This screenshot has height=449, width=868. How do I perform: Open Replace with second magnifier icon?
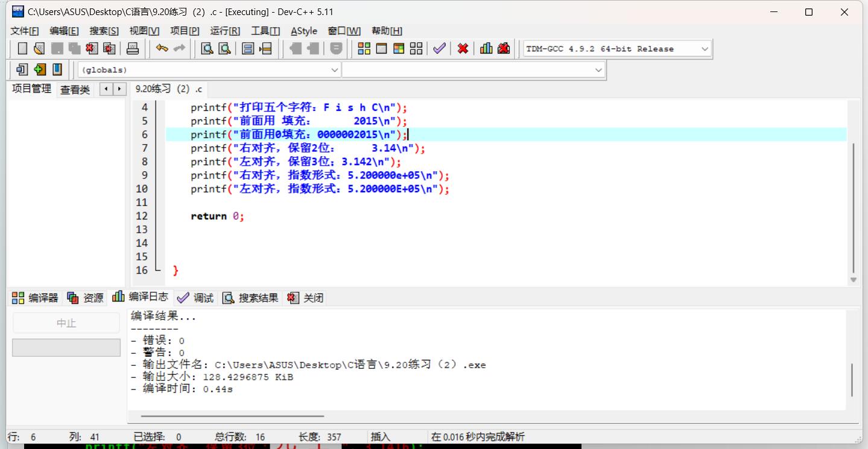(x=224, y=49)
